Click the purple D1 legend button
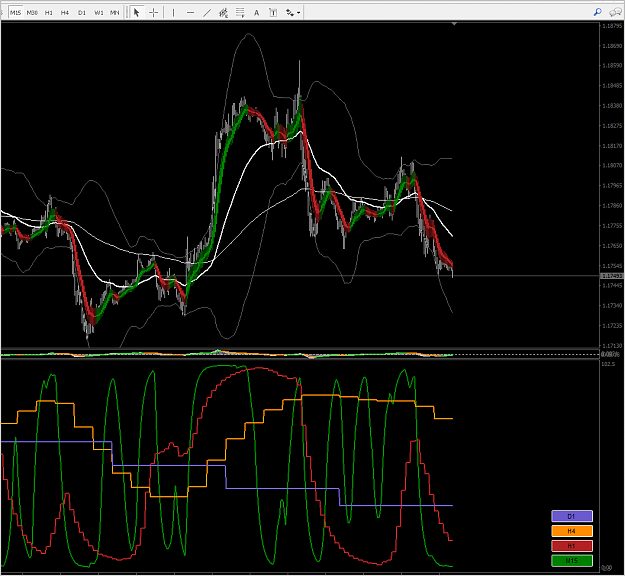The height and width of the screenshot is (576, 625). click(572, 516)
